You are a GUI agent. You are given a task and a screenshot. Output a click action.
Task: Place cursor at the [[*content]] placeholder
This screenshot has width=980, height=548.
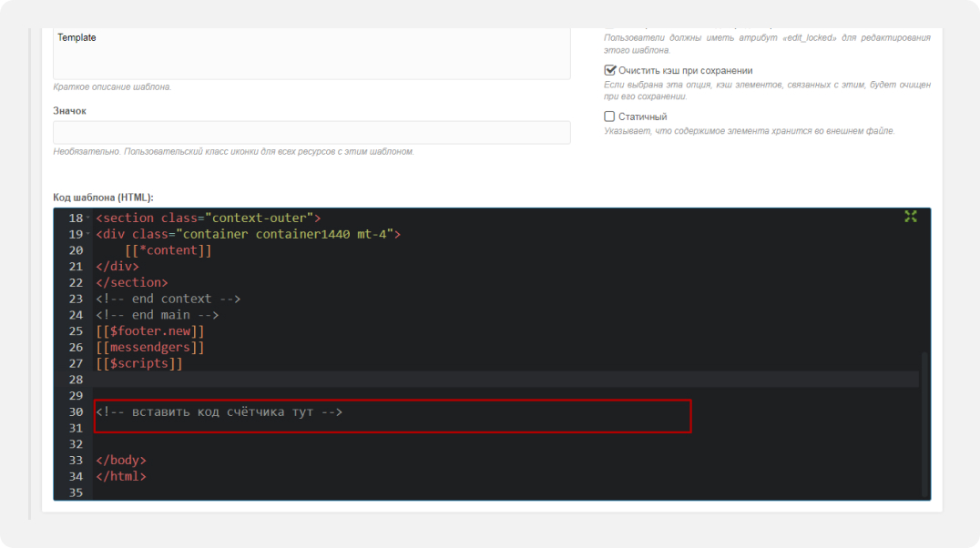click(x=168, y=250)
